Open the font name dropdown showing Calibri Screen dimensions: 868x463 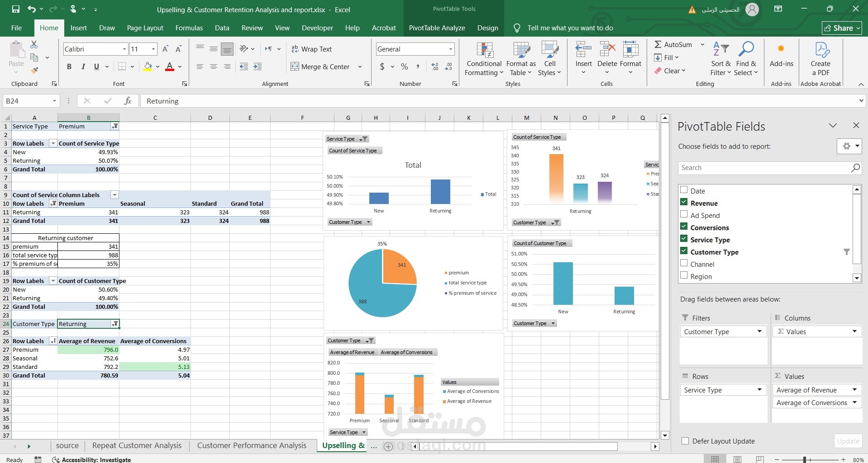click(x=124, y=49)
